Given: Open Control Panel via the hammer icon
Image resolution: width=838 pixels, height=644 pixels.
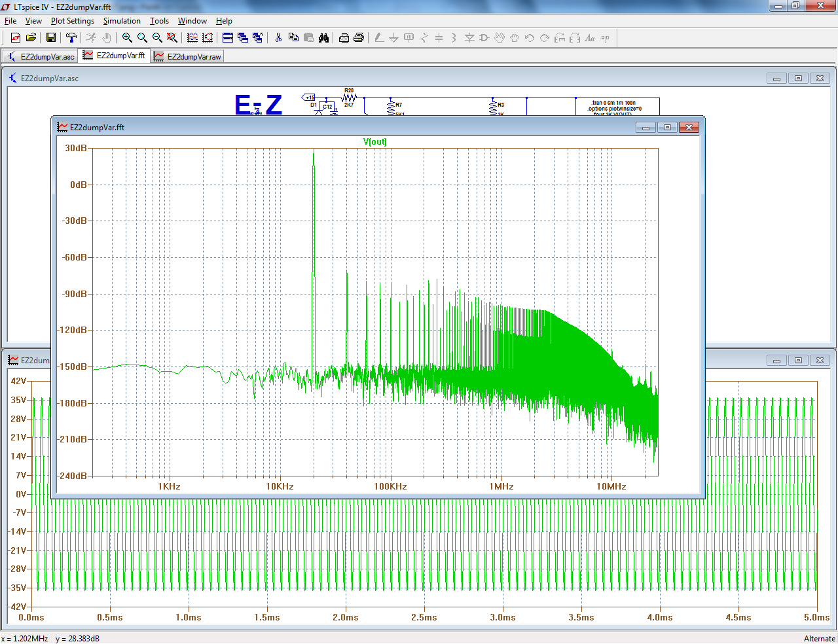Looking at the screenshot, I should pos(71,38).
